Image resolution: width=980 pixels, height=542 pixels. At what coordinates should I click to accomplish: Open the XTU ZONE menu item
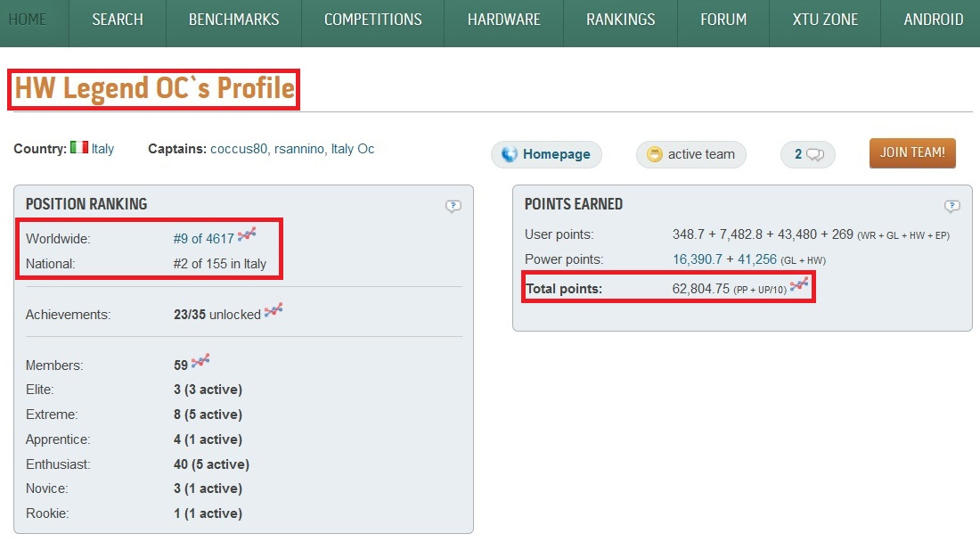point(825,20)
